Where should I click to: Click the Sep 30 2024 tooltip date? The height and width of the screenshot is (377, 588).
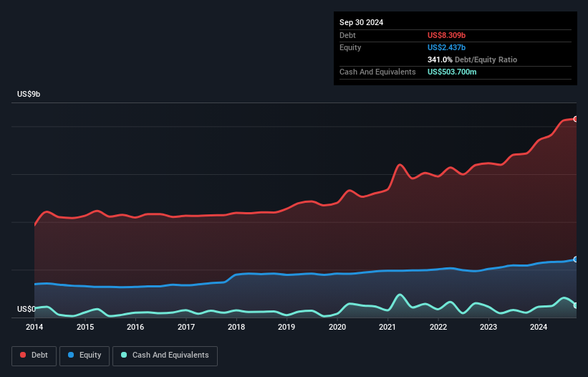(x=361, y=22)
